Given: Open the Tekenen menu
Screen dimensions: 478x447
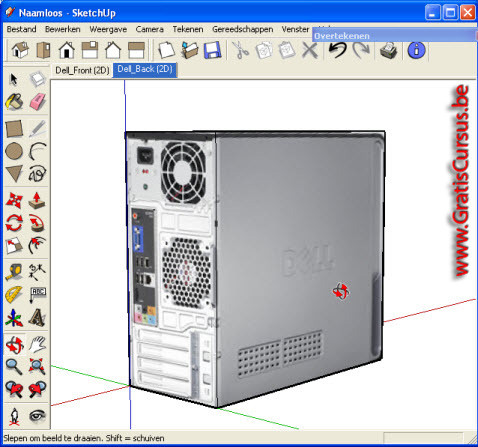Looking at the screenshot, I should coord(188,29).
